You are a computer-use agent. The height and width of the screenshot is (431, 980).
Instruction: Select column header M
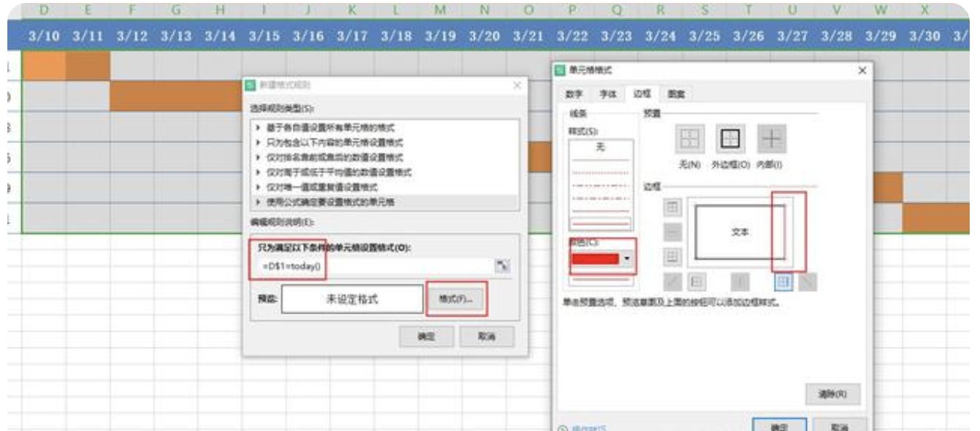click(x=440, y=10)
